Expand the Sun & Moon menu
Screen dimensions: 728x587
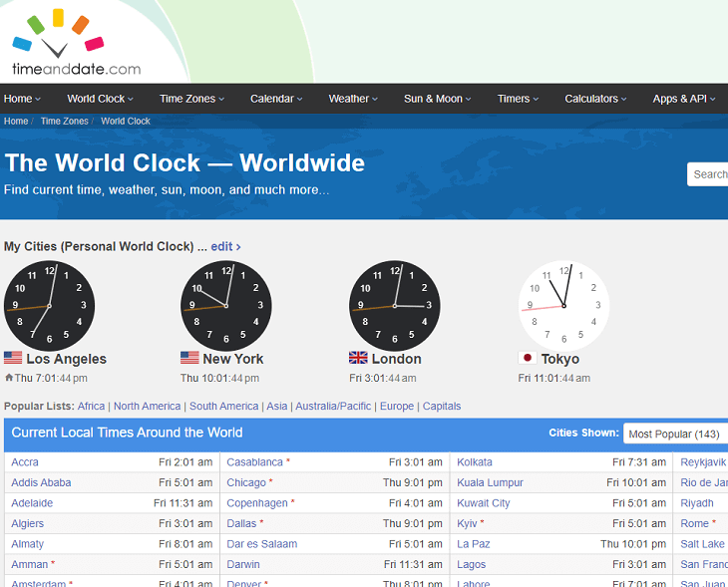pos(438,99)
